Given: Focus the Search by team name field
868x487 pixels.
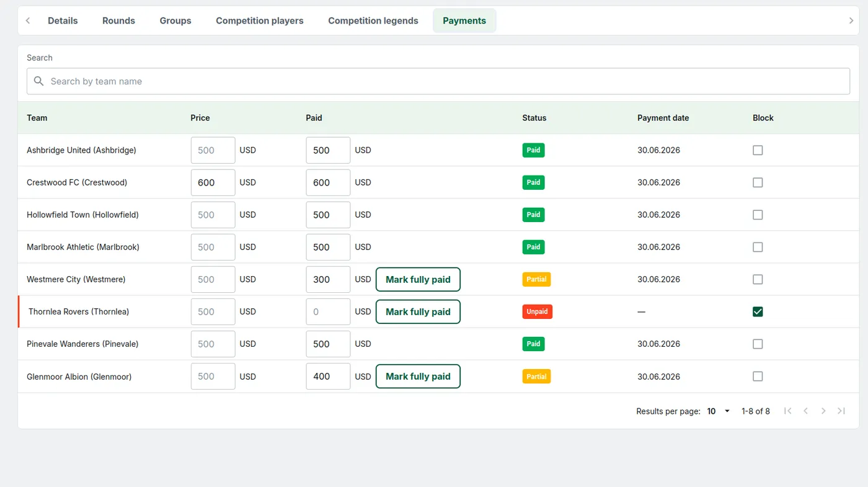Looking at the screenshot, I should click(438, 81).
